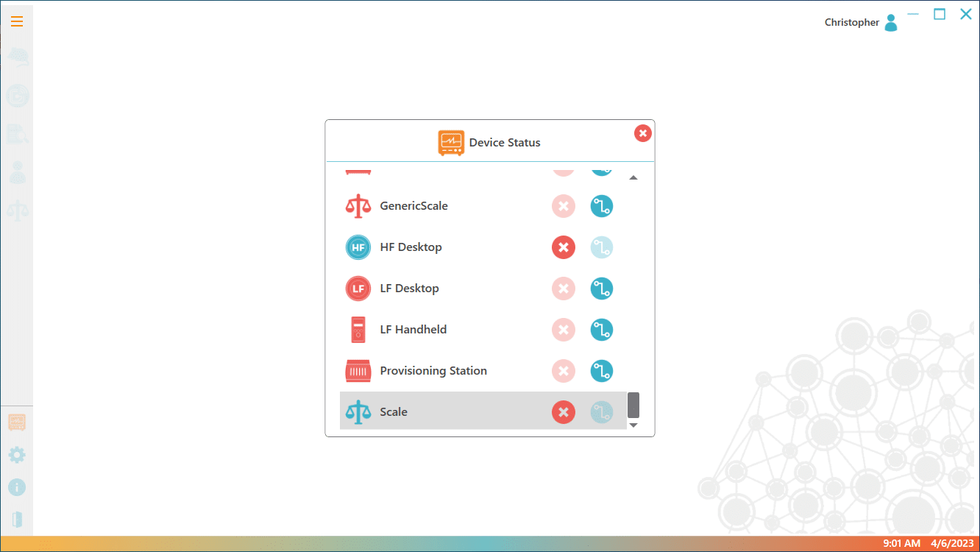The height and width of the screenshot is (552, 980).
Task: Open settings via the sidebar gear icon
Action: click(17, 455)
